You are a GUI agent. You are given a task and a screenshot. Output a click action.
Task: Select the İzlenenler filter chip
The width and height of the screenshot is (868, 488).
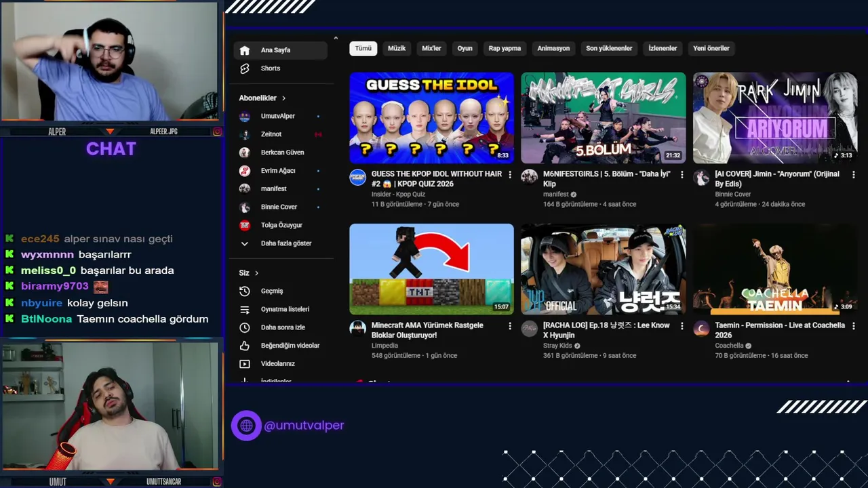coord(663,48)
